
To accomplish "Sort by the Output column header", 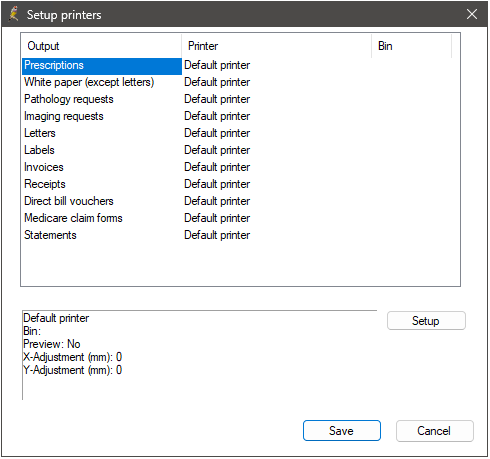I will coord(102,46).
